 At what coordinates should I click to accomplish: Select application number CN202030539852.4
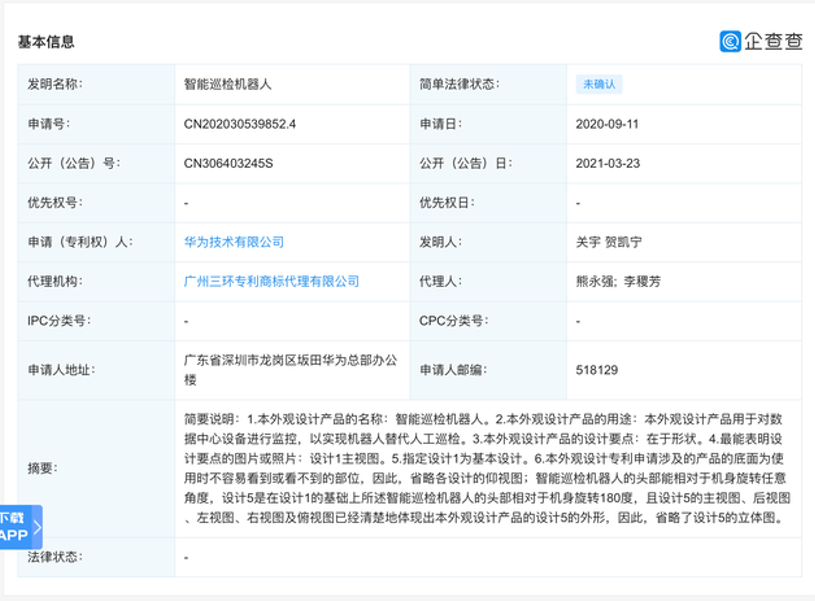point(240,124)
